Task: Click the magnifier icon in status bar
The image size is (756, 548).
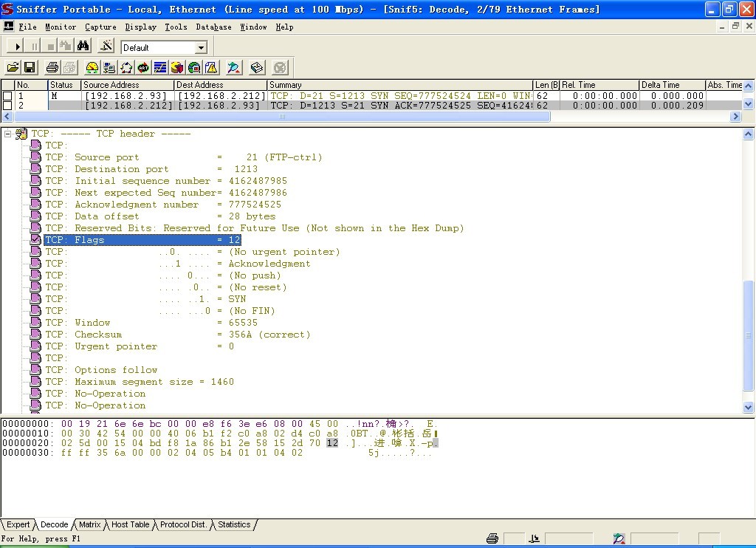Action: point(619,538)
